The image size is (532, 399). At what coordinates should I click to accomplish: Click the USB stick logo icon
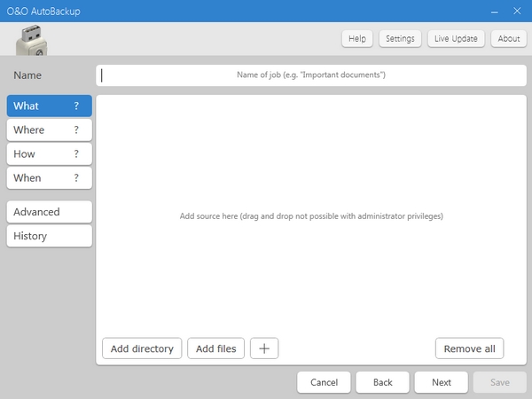(x=32, y=40)
